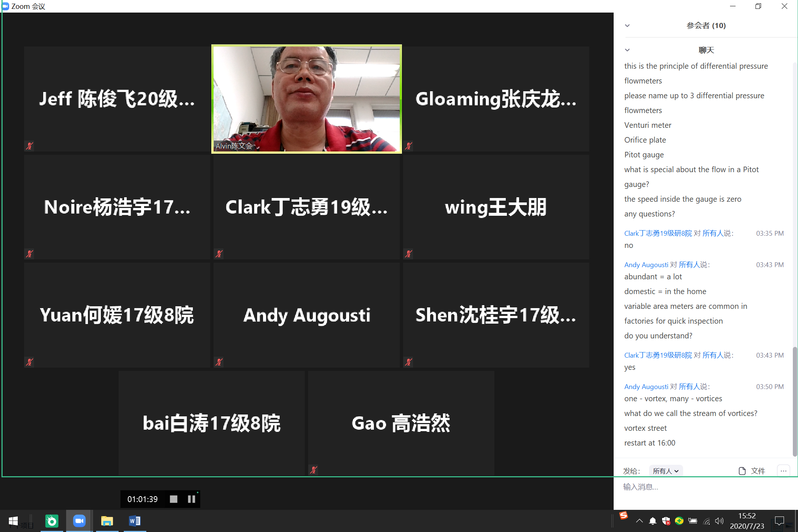Click the 输入消息 chat input field
This screenshot has height=532, width=798.
(x=706, y=487)
